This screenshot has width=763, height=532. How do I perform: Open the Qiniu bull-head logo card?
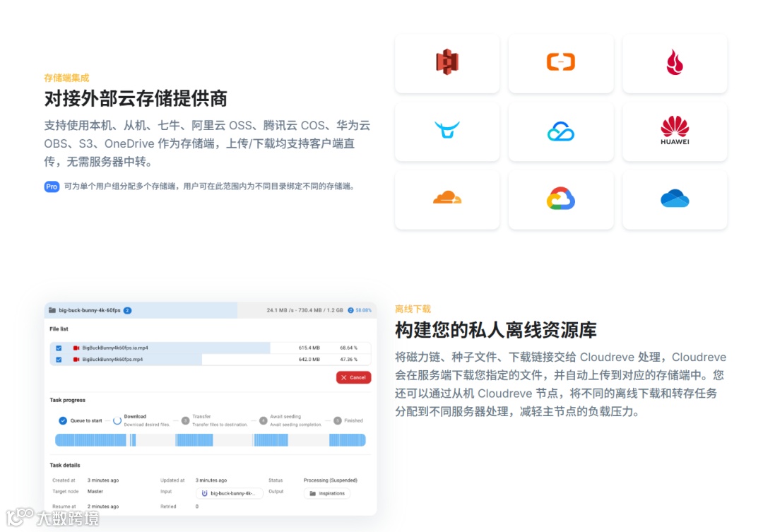point(446,131)
